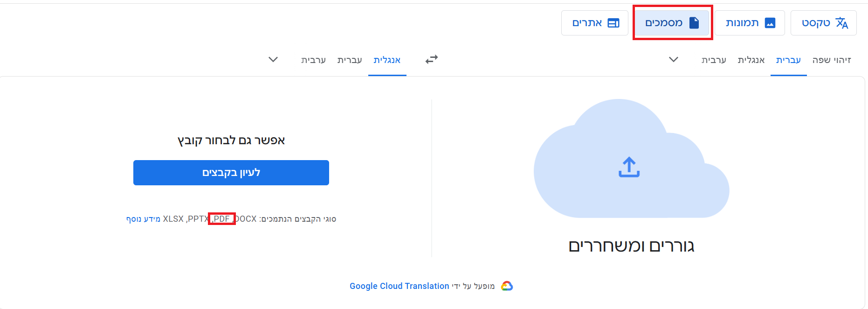868x309 pixels.
Task: Select אנגלית as source language
Action: (x=751, y=60)
